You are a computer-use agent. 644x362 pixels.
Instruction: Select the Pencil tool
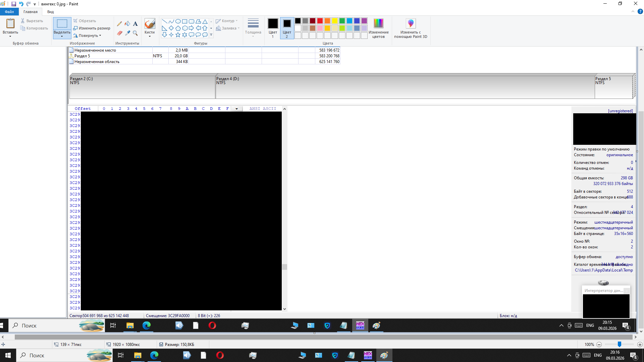tap(119, 24)
